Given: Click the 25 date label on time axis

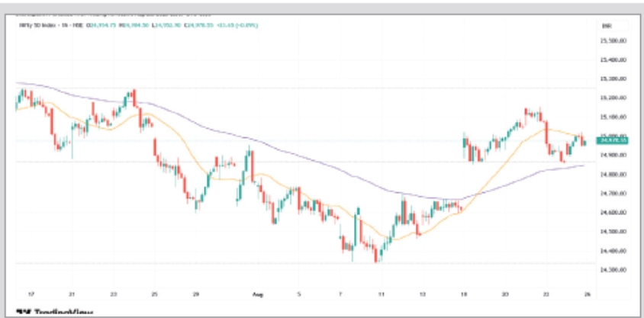Looking at the screenshot, I should tap(154, 293).
